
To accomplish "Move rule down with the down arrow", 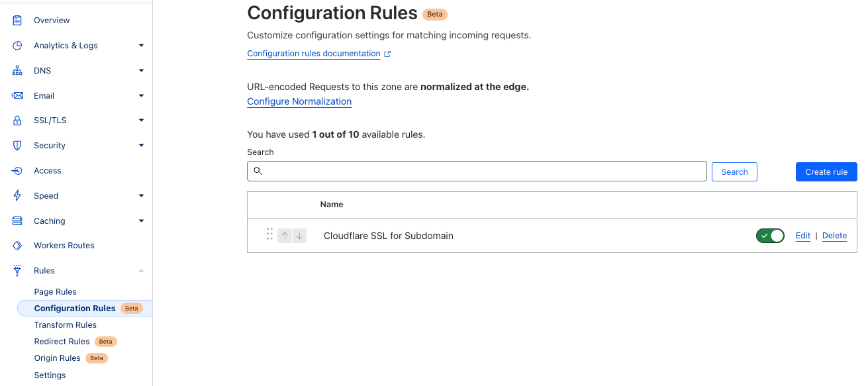I will [299, 236].
